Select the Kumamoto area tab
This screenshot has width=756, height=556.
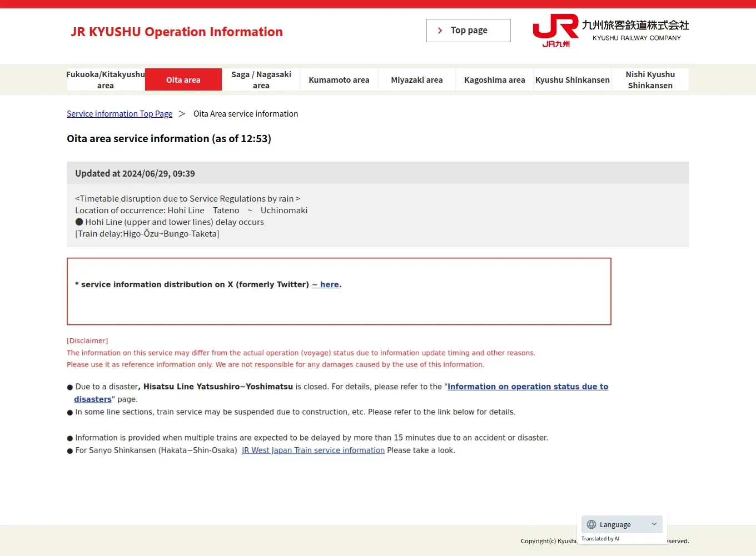click(x=339, y=79)
